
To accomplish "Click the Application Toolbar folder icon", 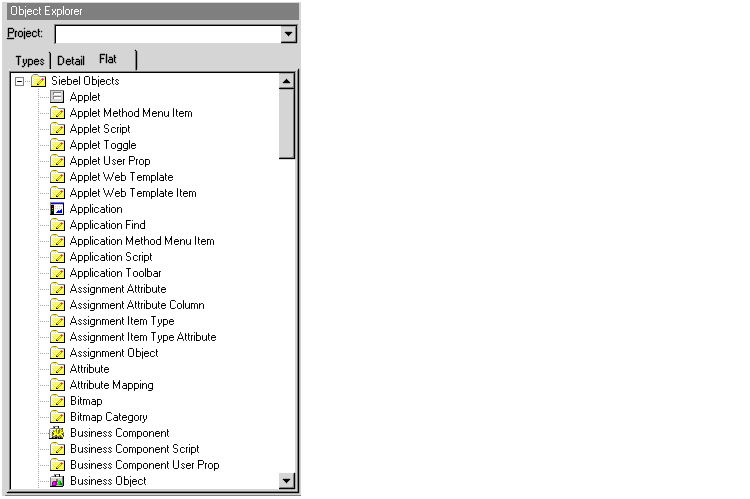I will [x=57, y=273].
